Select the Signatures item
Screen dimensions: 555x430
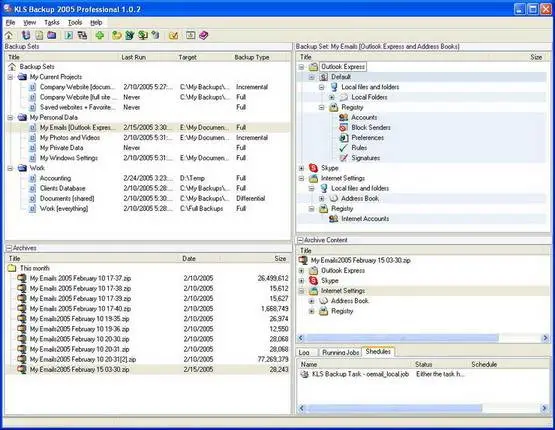[x=365, y=158]
